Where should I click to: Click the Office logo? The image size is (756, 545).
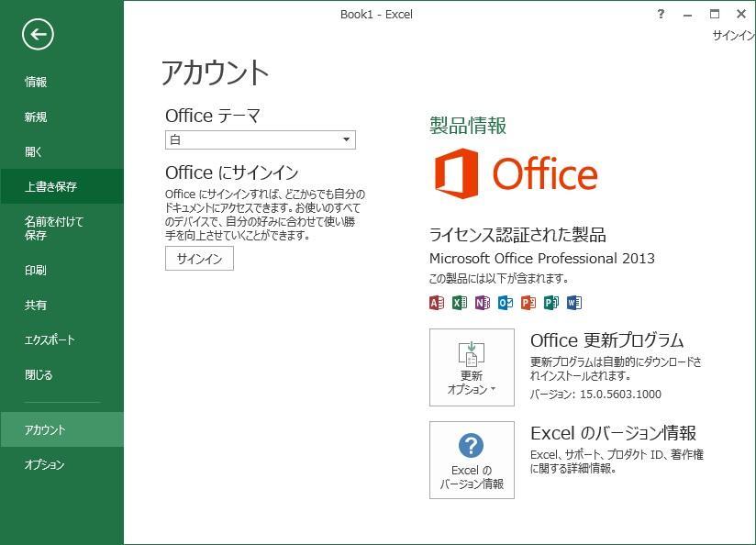pos(516,173)
